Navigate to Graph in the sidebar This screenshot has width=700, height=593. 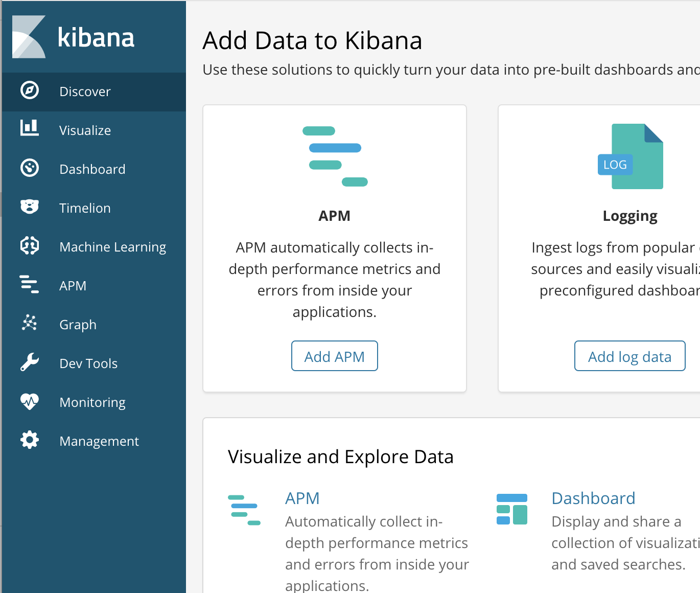coord(78,325)
